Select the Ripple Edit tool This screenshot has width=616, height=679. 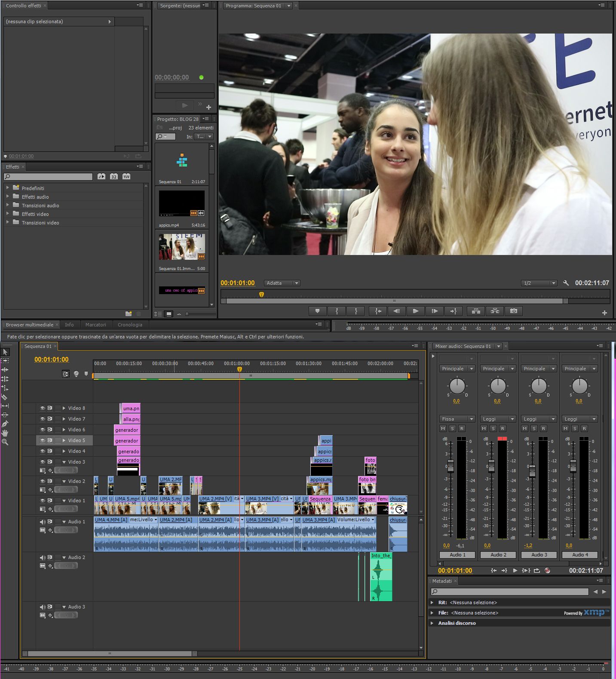click(5, 370)
